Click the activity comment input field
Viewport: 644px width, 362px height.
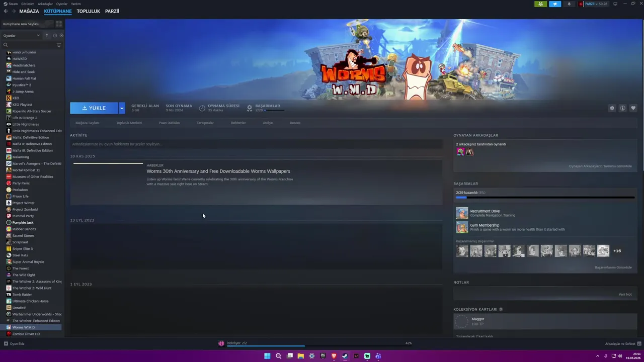[256, 144]
